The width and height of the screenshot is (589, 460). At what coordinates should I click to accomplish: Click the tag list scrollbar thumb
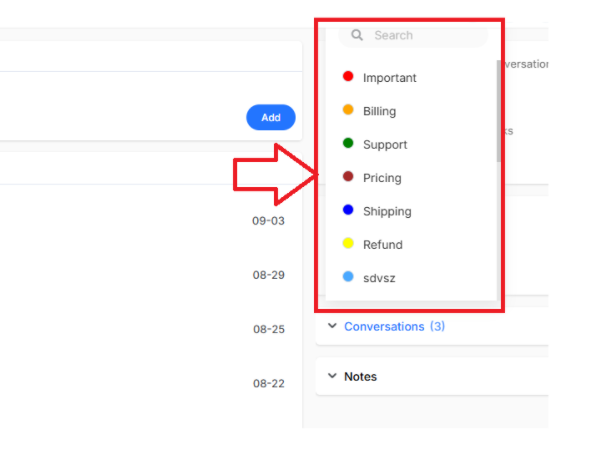[498, 111]
